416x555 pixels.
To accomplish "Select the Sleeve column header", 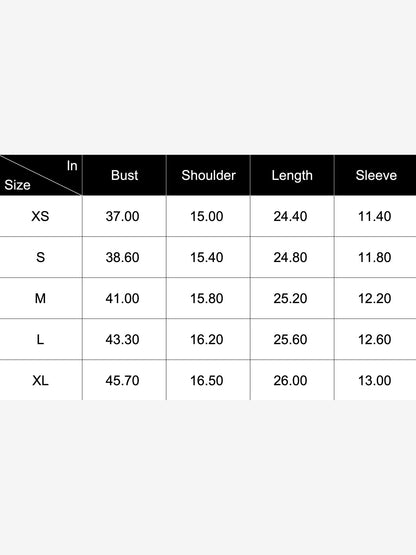I will point(376,175).
